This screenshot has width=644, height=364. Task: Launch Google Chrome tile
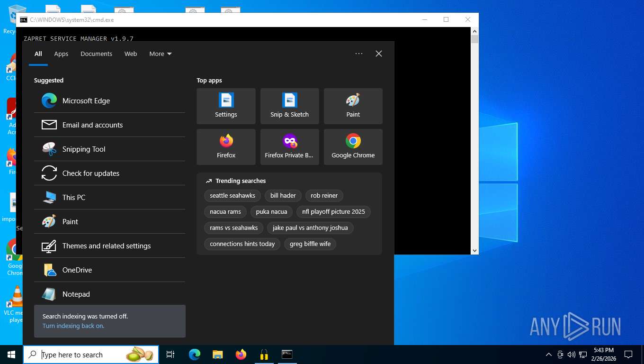point(353,147)
